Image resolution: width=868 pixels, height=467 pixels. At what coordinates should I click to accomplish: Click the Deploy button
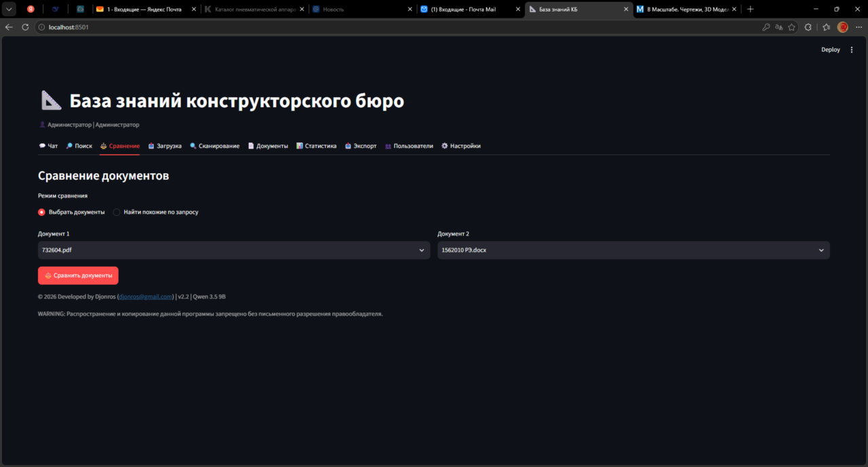pos(831,50)
